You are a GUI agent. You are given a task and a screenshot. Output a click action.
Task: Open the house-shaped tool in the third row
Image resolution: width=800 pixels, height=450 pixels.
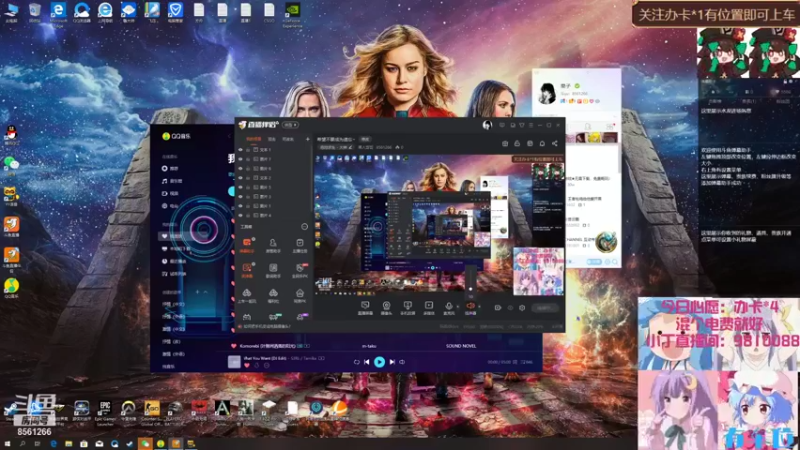point(300,295)
